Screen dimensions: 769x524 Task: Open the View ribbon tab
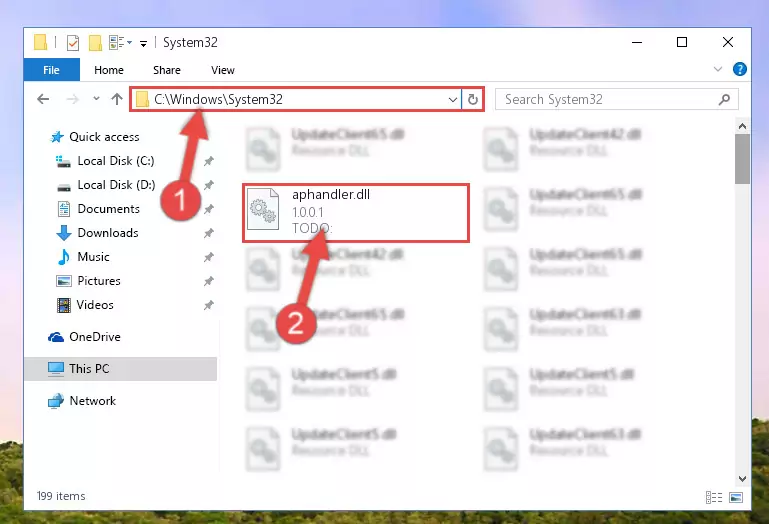(x=223, y=70)
